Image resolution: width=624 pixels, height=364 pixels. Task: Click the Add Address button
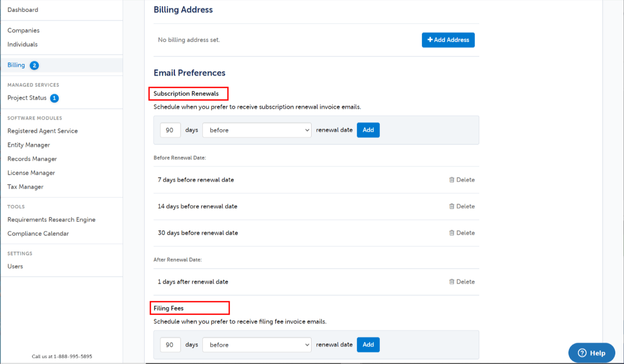tap(448, 40)
